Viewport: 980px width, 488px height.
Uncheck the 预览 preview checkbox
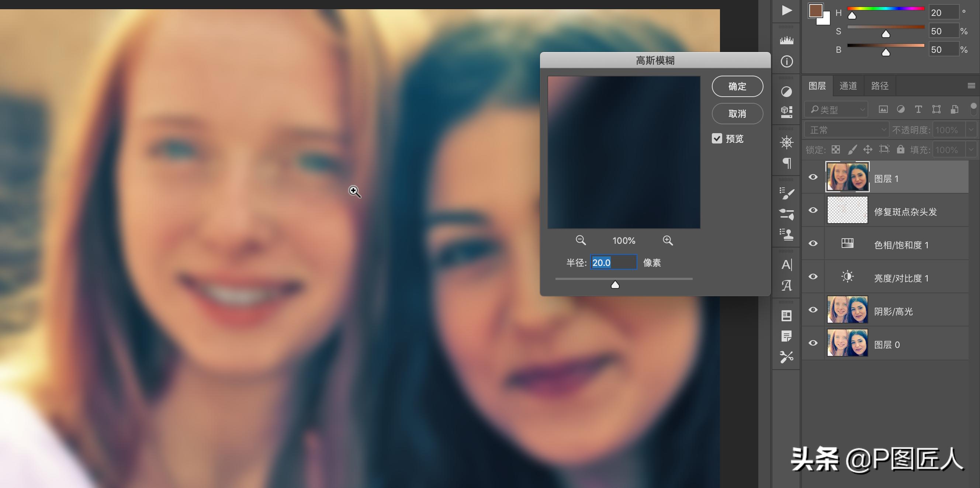pyautogui.click(x=717, y=138)
